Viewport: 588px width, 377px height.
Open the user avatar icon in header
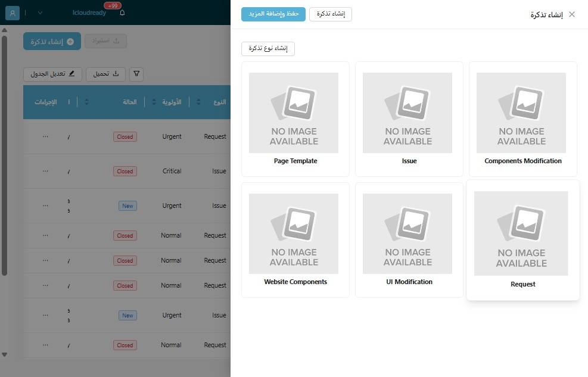point(13,13)
